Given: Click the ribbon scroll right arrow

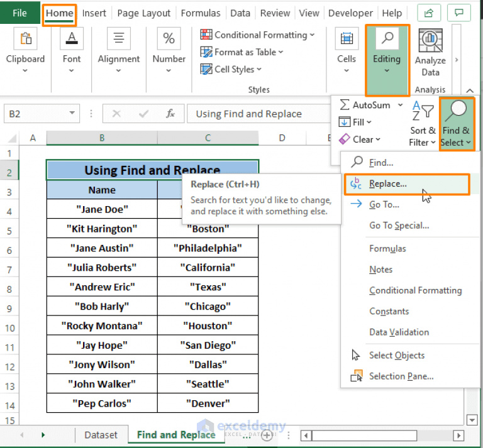Looking at the screenshot, I should [x=457, y=60].
